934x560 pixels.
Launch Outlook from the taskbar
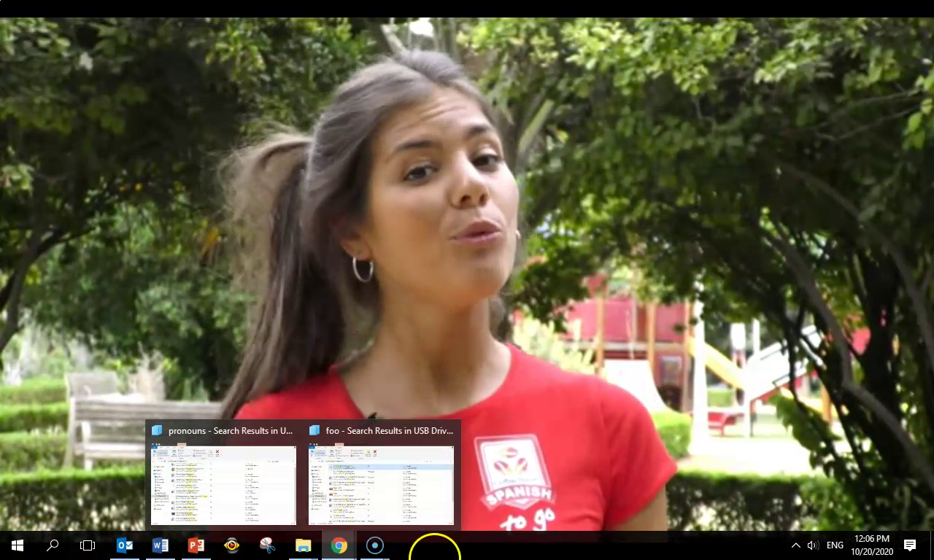[x=125, y=545]
